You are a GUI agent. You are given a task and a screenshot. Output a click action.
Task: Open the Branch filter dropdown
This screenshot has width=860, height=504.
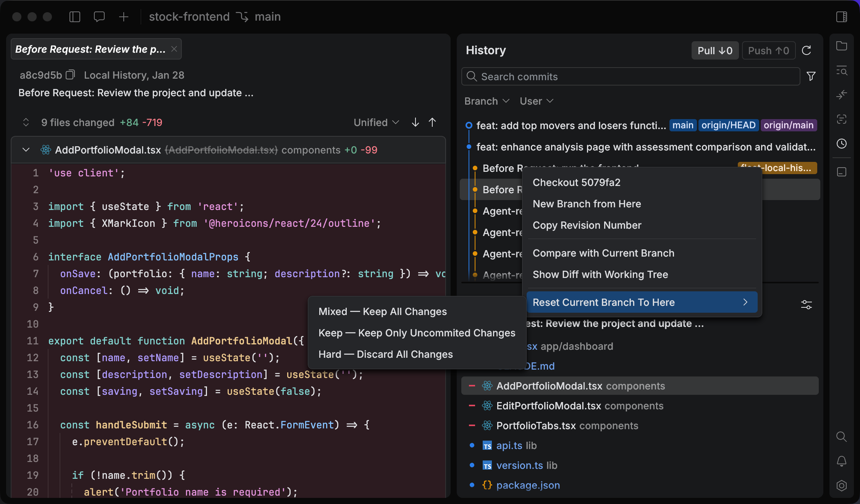click(487, 101)
